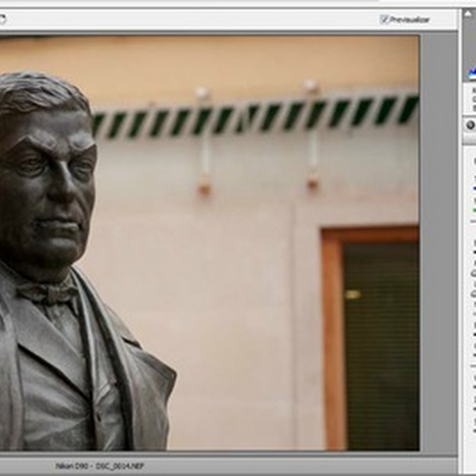Click the green striped awning in photo

tap(256, 116)
